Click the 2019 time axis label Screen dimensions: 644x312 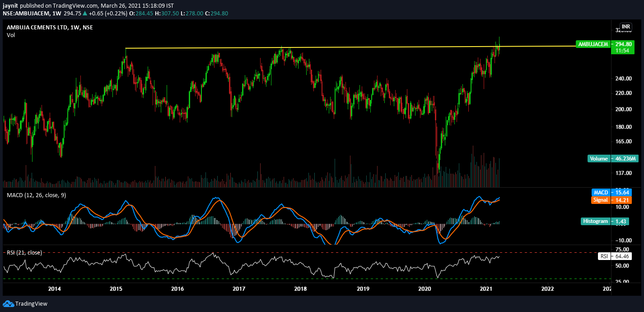click(x=363, y=288)
